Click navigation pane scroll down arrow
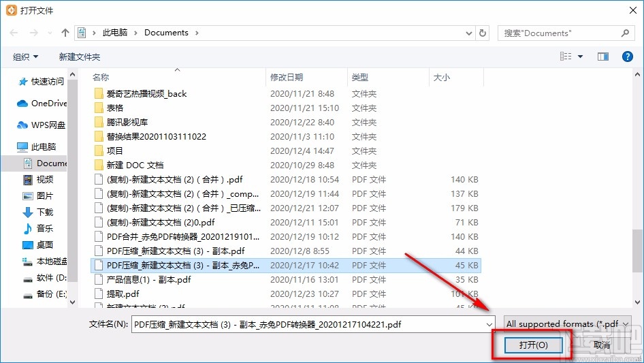This screenshot has height=363, width=644. tap(73, 302)
